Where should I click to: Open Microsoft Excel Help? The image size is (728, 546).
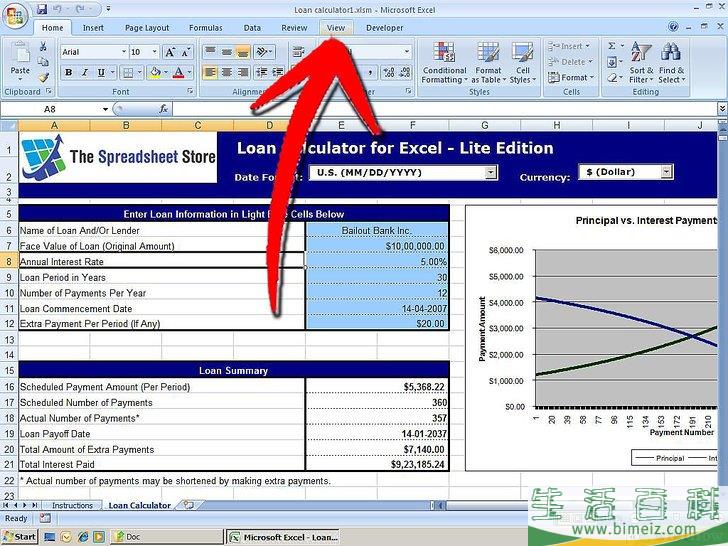tap(673, 27)
